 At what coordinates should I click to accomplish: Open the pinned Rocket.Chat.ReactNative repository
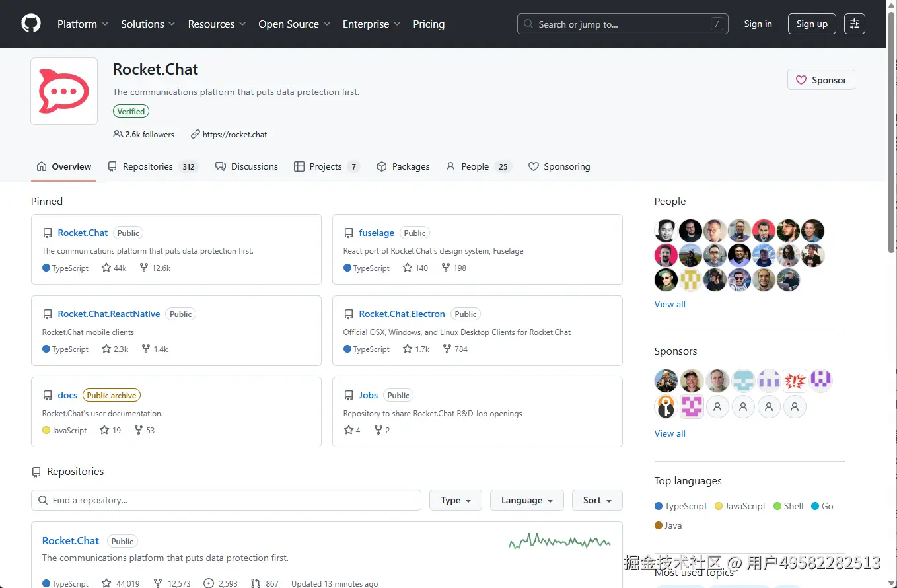pyautogui.click(x=109, y=314)
